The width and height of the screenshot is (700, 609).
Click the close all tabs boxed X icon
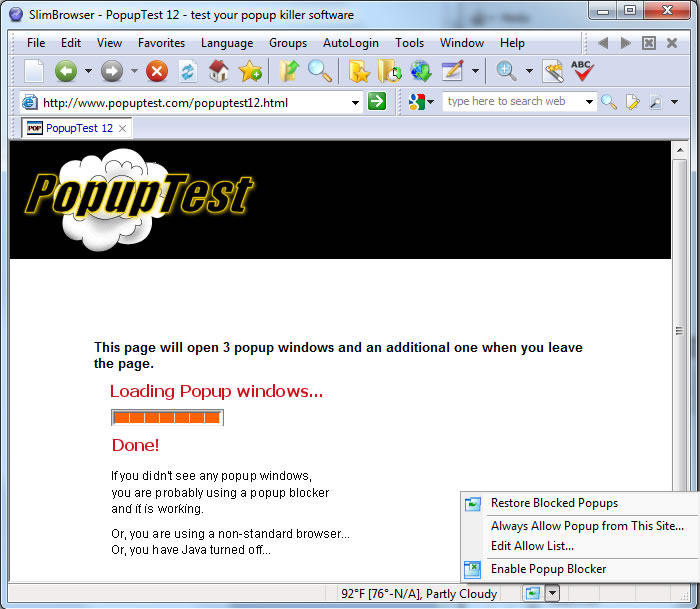649,43
